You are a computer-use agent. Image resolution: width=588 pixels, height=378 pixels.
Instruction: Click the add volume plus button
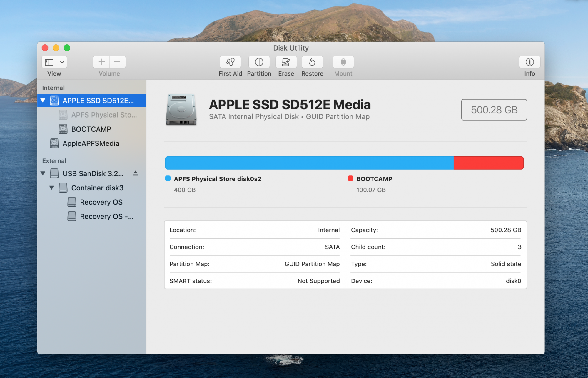(101, 62)
